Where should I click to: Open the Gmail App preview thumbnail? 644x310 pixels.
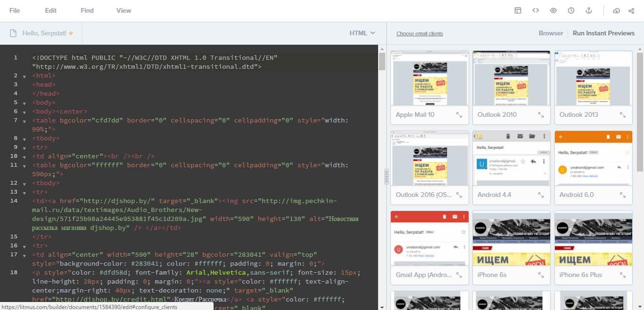tap(429, 238)
